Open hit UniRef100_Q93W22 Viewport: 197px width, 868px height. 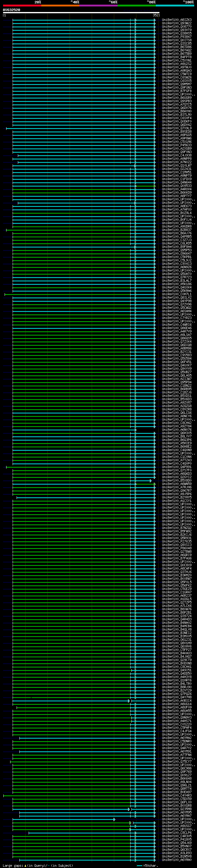[x=177, y=23]
